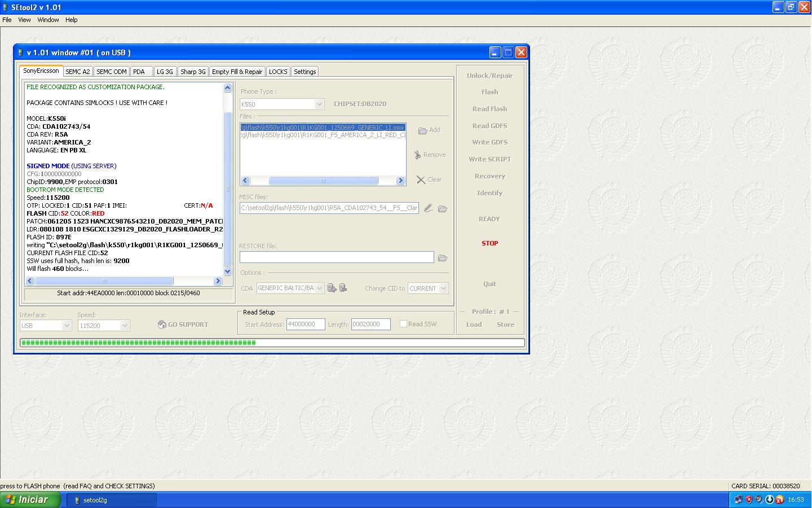Click the Start Address input field
This screenshot has width=812, height=508.
[x=306, y=324]
